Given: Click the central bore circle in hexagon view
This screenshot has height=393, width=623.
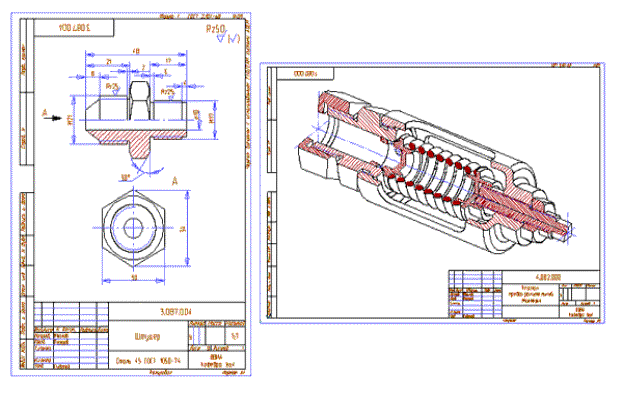Looking at the screenshot, I should 133,228.
